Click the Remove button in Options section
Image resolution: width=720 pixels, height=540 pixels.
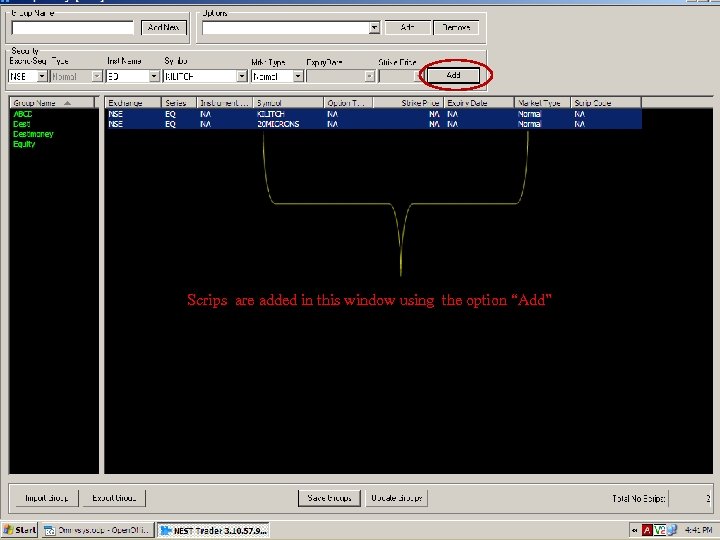[456, 28]
